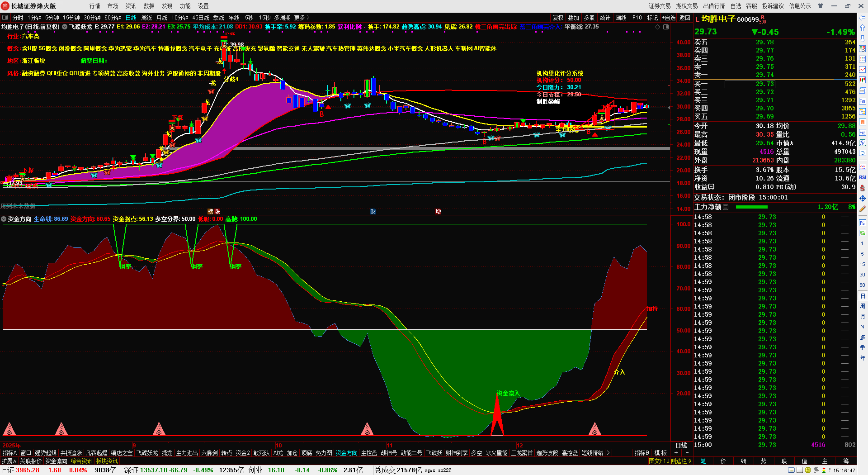Switch period to 日 in right sidebar
Screen dimensions: 868x475
(x=863, y=296)
